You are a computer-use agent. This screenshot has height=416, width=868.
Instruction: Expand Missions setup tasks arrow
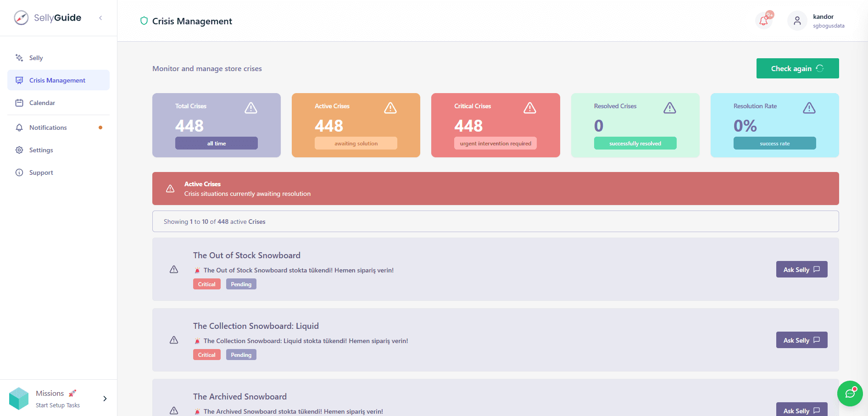coord(105,399)
